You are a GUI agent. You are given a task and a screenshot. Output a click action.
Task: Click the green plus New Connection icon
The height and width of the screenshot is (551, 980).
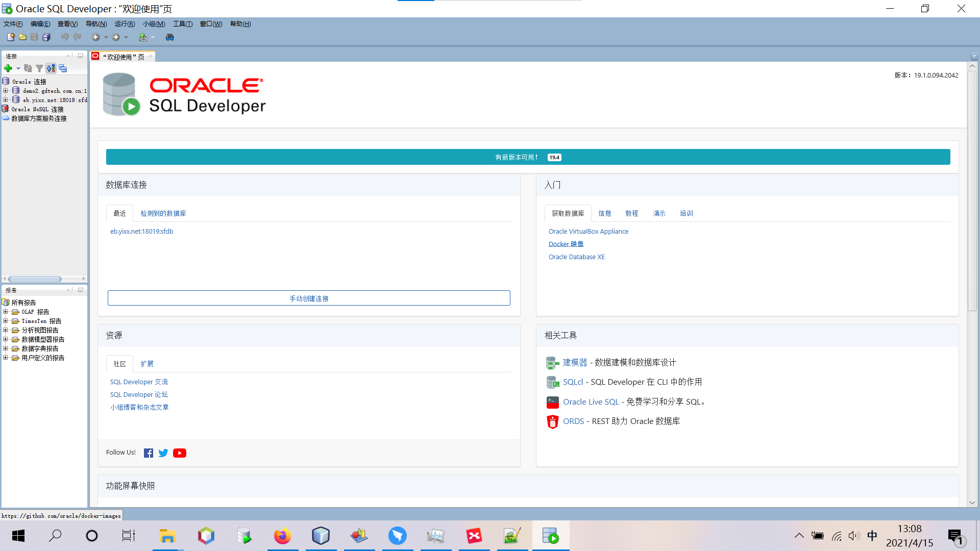click(8, 68)
